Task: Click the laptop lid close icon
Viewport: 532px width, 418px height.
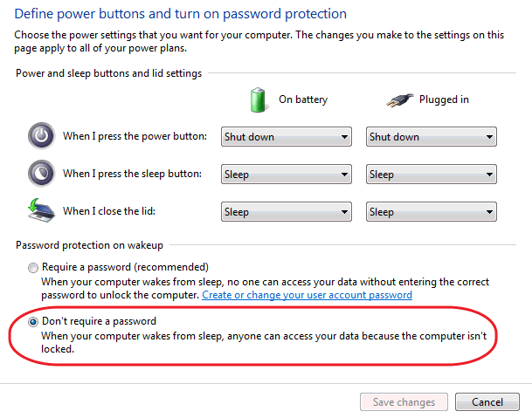Action: (41, 210)
